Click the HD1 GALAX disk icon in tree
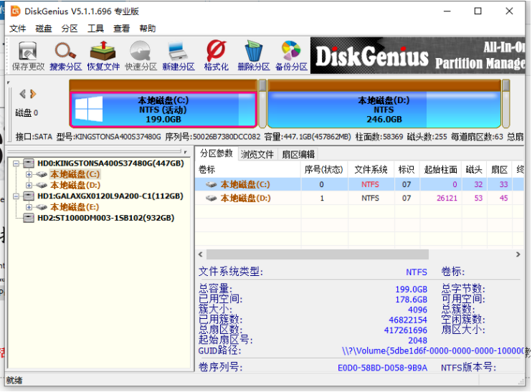The height and width of the screenshot is (392, 532). click(x=29, y=196)
